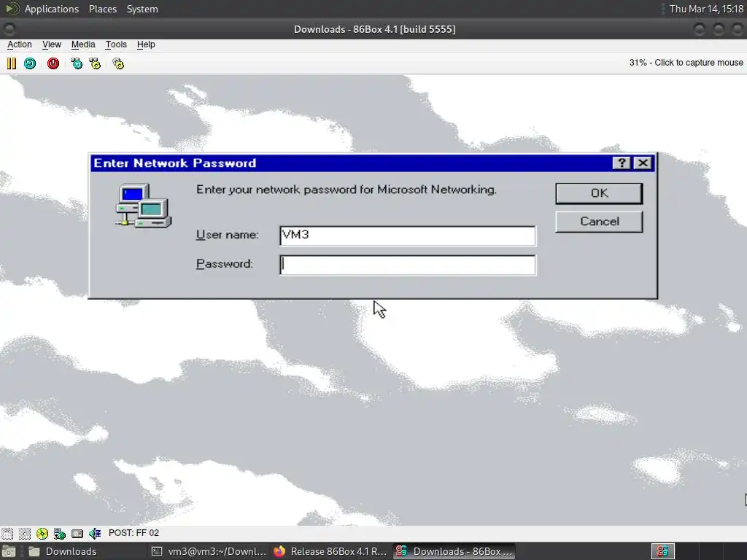The width and height of the screenshot is (747, 560).
Task: Click first floppy drive status icon
Action: (7, 533)
